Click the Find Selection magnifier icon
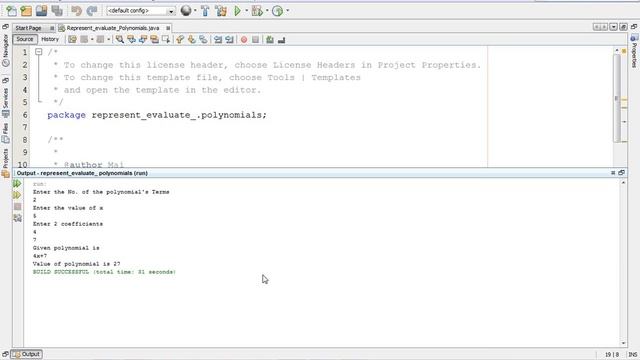Image resolution: width=640 pixels, height=360 pixels. pyautogui.click(x=120, y=40)
